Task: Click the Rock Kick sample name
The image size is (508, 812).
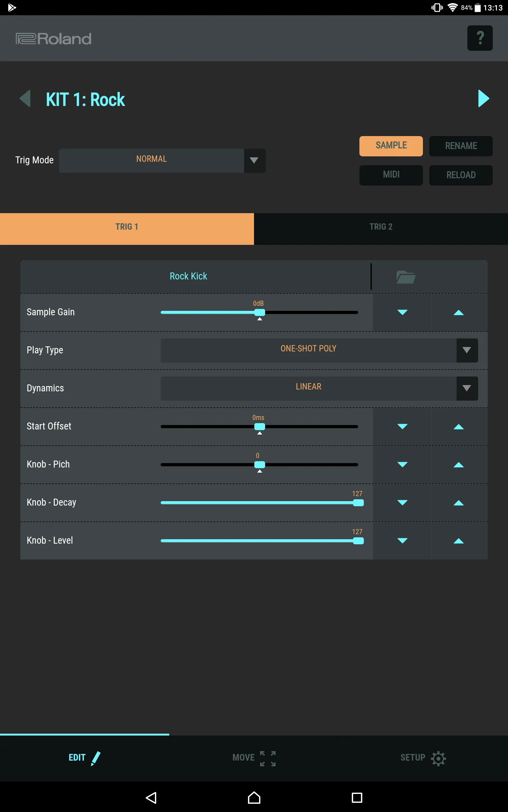Action: click(x=188, y=276)
